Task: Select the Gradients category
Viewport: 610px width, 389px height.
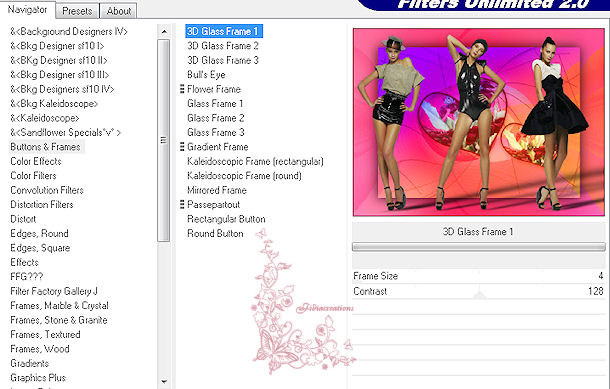Action: pos(30,363)
